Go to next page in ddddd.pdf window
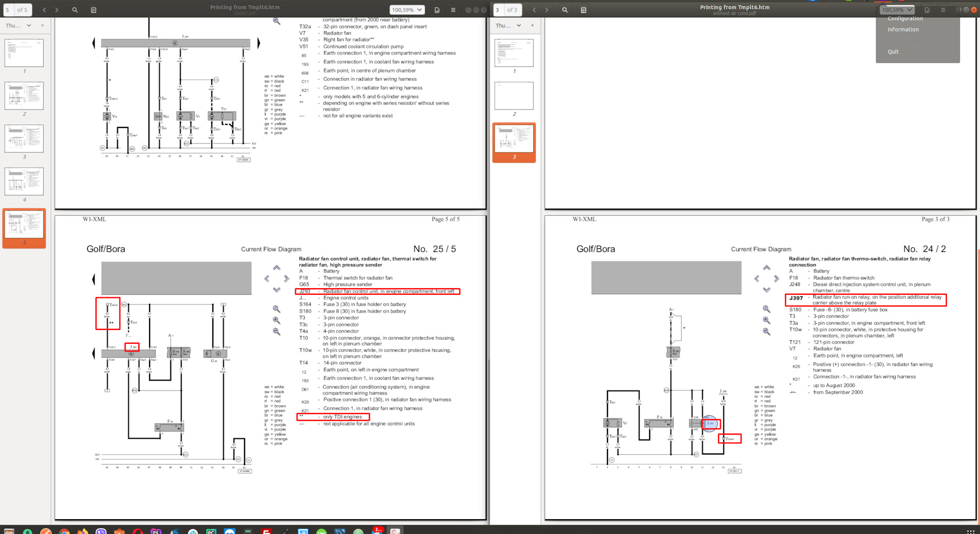Viewport: 980px width, 534px height. [x=57, y=10]
